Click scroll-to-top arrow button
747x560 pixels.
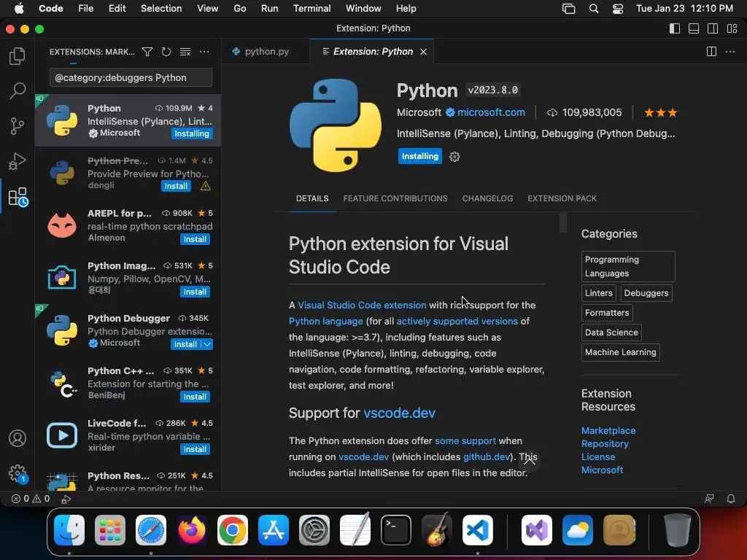coord(530,461)
